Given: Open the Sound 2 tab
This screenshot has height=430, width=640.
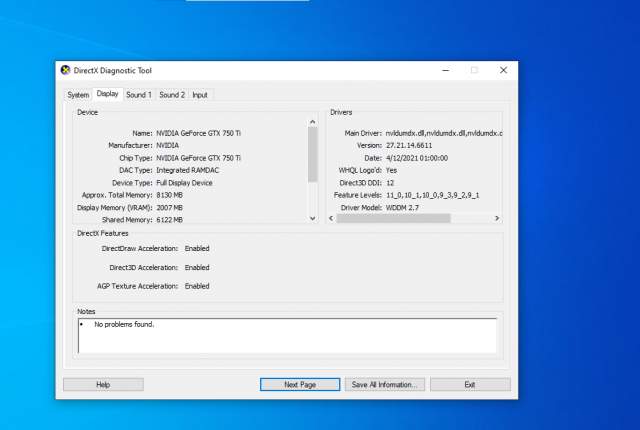Looking at the screenshot, I should [x=172, y=95].
